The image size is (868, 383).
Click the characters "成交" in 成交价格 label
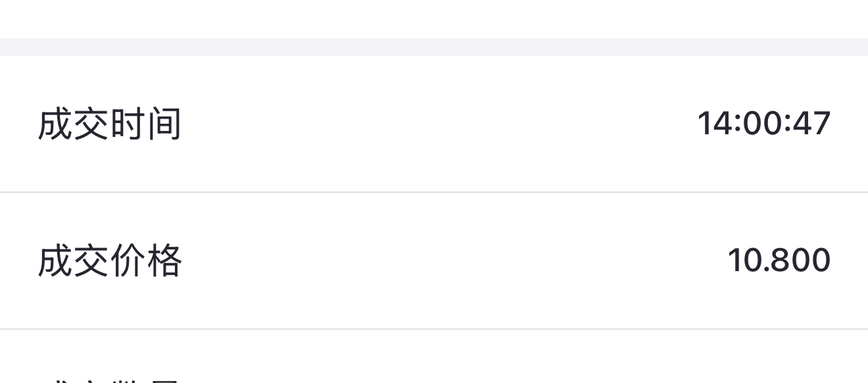[x=73, y=261]
